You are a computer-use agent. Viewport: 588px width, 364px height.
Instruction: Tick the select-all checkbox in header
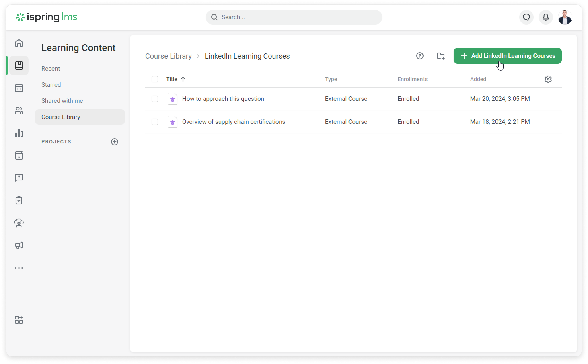coord(155,79)
